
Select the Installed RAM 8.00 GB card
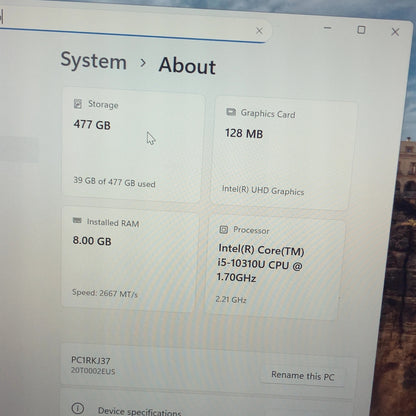point(130,259)
